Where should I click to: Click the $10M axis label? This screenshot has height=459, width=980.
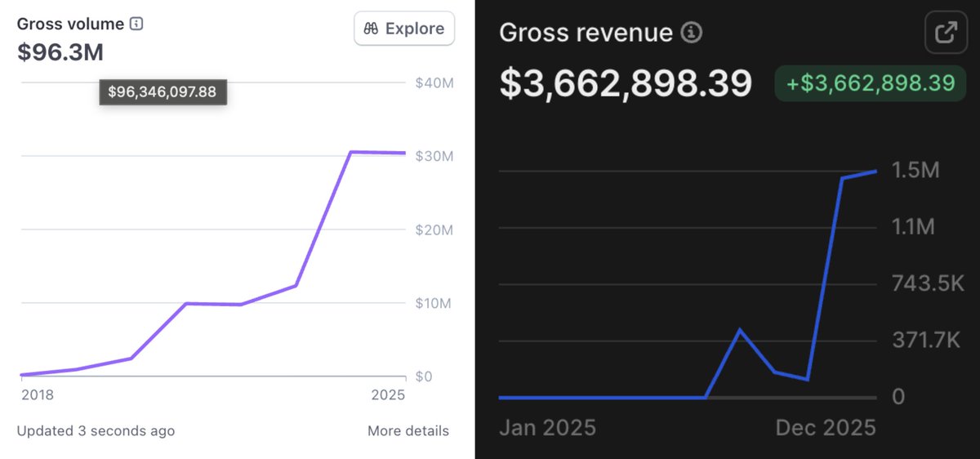coord(434,303)
